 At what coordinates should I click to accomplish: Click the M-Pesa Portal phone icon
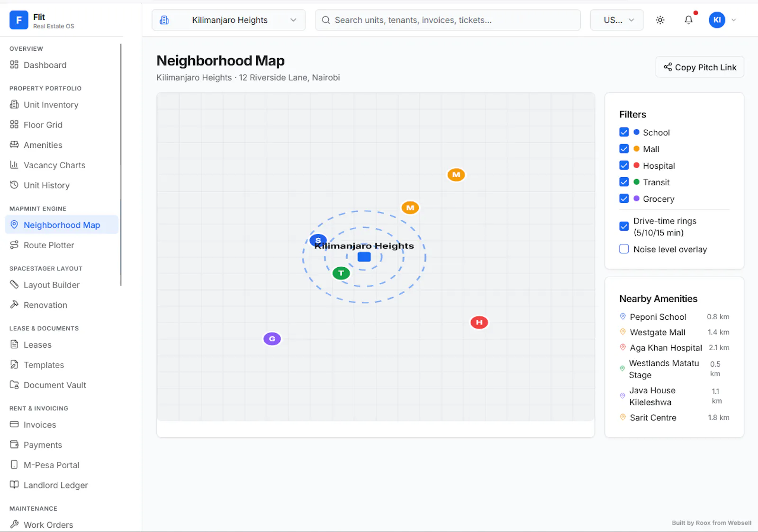(14, 465)
